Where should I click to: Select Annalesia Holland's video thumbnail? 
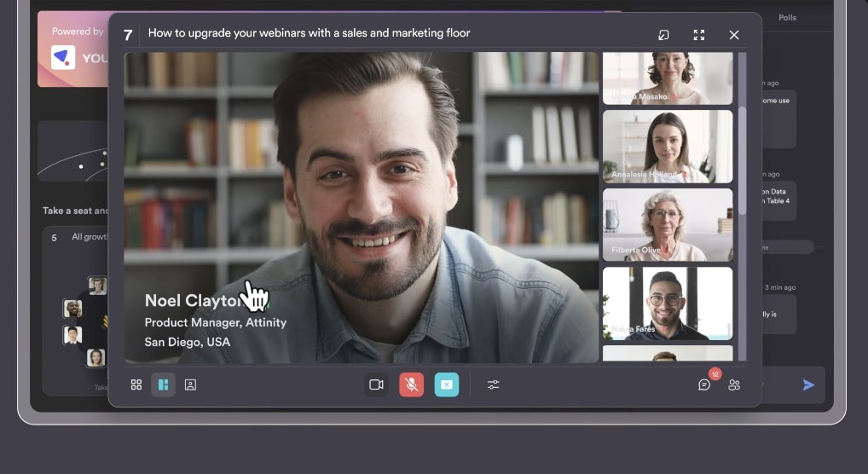(667, 146)
